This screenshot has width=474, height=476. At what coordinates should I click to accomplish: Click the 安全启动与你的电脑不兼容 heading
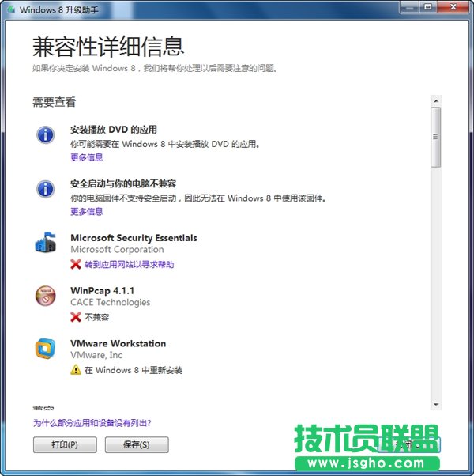(123, 183)
